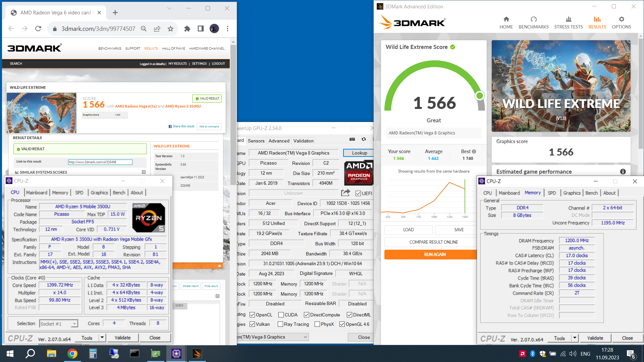Click COMPARE RESULT ONLINE button

point(433,242)
